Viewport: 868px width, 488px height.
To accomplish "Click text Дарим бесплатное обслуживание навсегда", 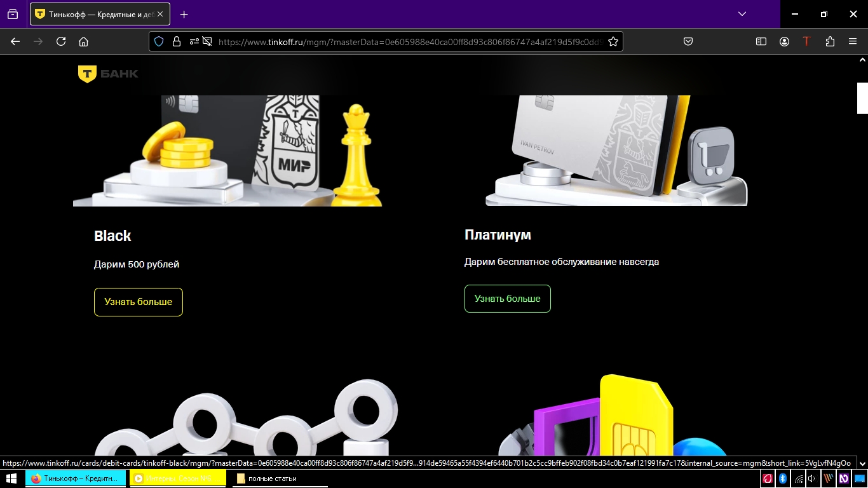I will pyautogui.click(x=562, y=262).
